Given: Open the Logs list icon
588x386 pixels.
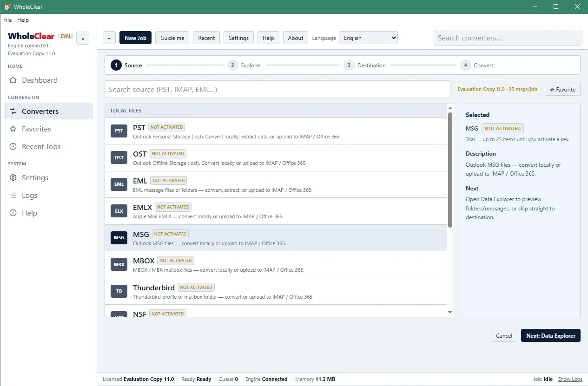Looking at the screenshot, I should tap(13, 196).
